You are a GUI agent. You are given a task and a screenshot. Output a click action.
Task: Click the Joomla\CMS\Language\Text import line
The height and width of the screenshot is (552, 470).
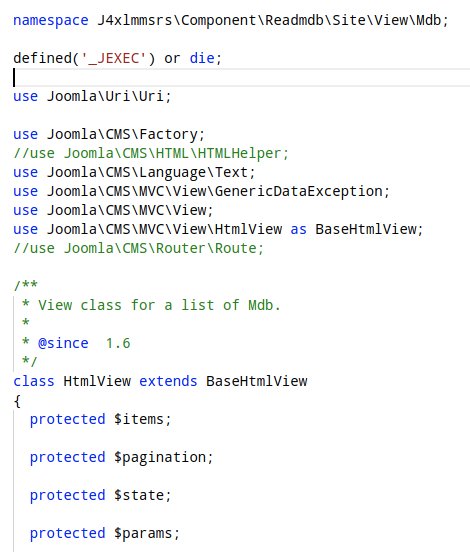134,172
